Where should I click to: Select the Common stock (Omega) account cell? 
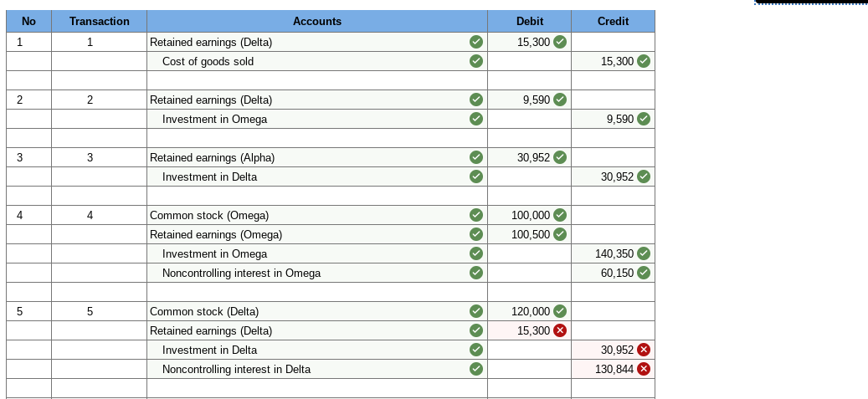[x=317, y=215]
